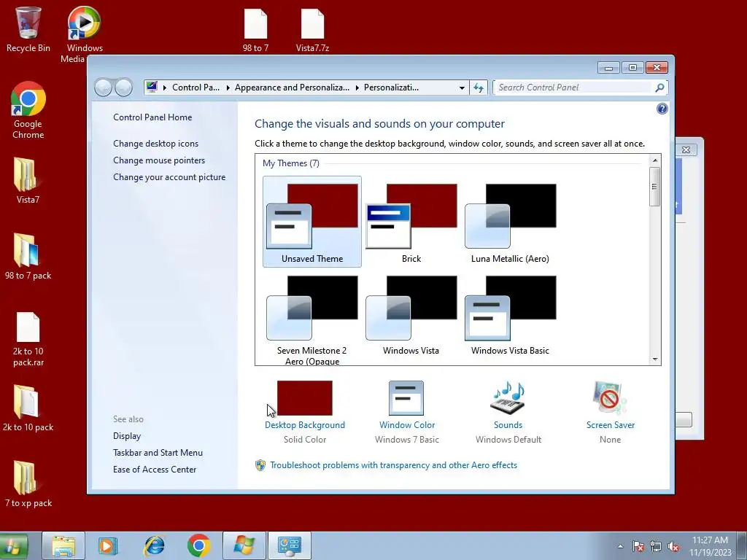The height and width of the screenshot is (560, 747).
Task: Open Chrome from the taskbar
Action: click(x=199, y=546)
